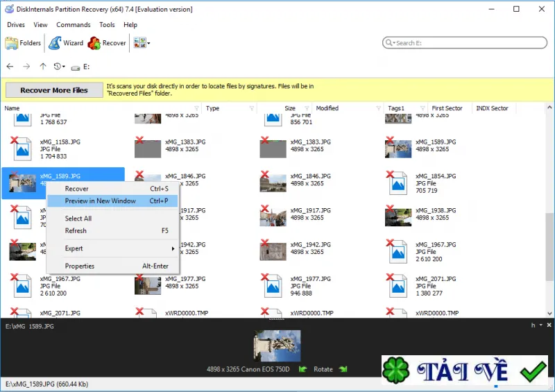555x392 pixels.
Task: Launch the Wizard tool
Action: coord(66,43)
